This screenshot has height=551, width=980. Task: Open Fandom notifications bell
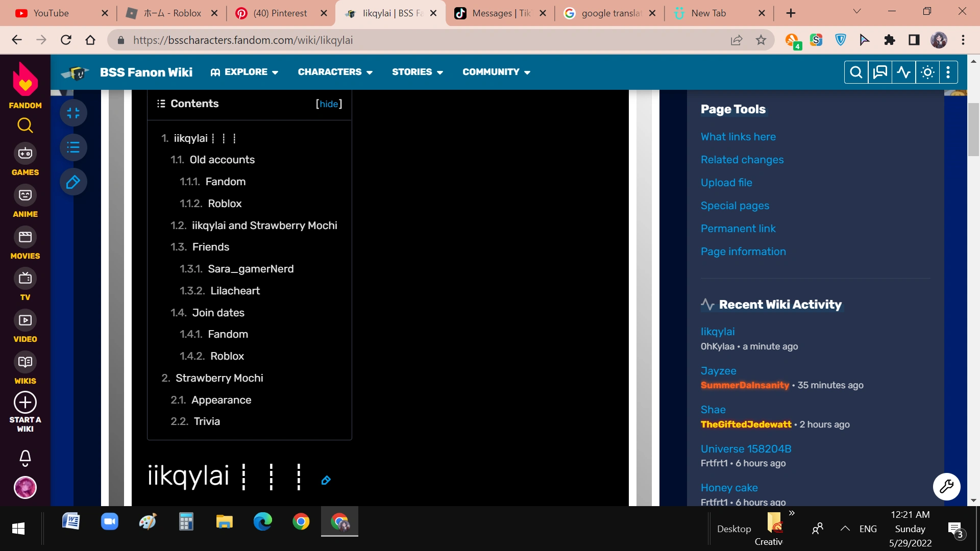[25, 458]
